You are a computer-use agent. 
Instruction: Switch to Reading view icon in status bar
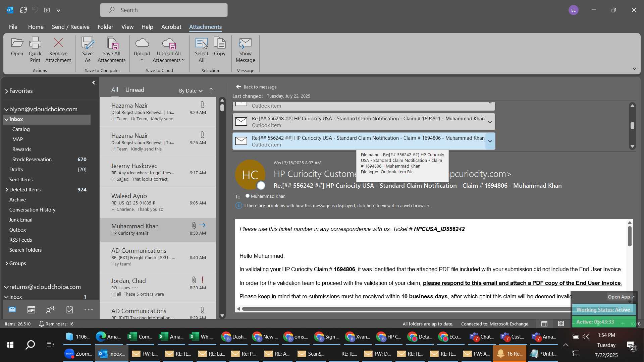(x=561, y=324)
